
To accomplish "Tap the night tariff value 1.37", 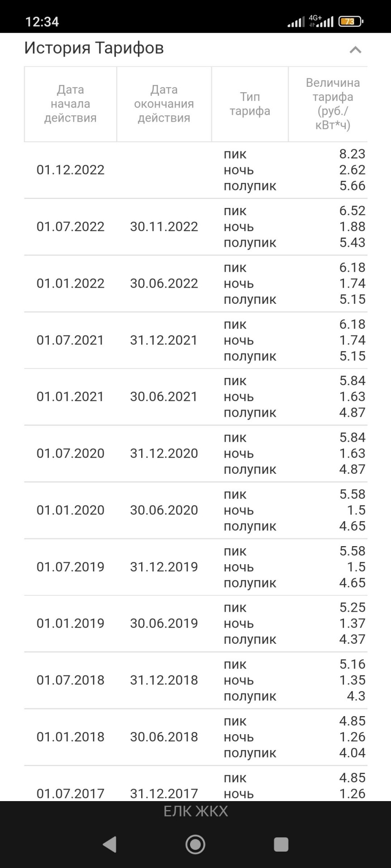I will pyautogui.click(x=352, y=623).
